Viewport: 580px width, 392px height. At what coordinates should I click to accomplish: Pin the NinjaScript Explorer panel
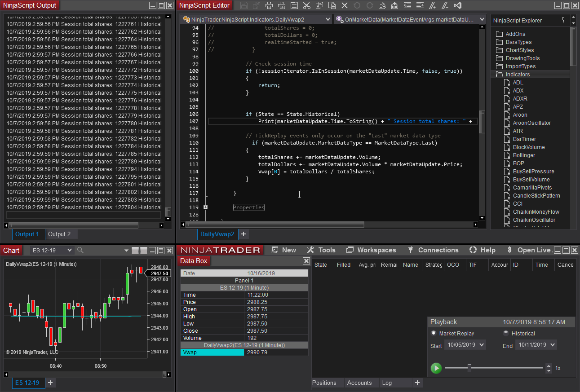[564, 20]
